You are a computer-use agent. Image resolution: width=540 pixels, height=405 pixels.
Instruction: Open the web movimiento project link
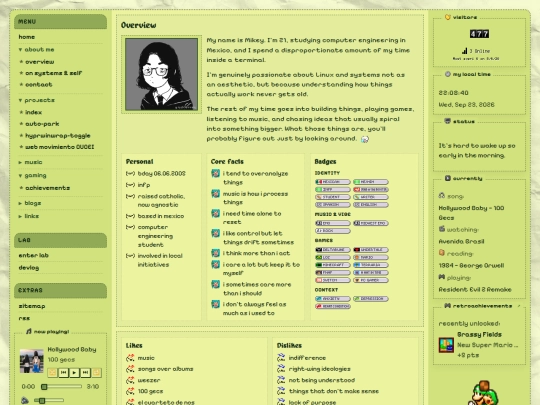click(x=59, y=147)
